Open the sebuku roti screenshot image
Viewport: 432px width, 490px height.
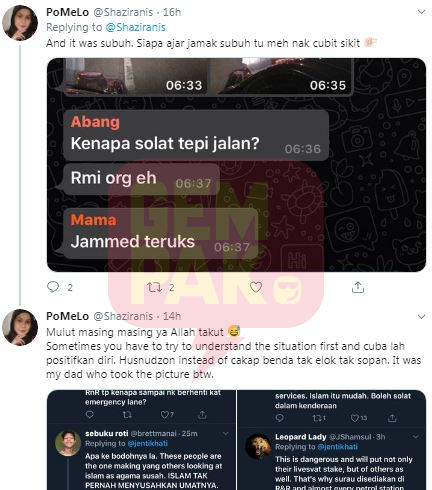click(141, 440)
